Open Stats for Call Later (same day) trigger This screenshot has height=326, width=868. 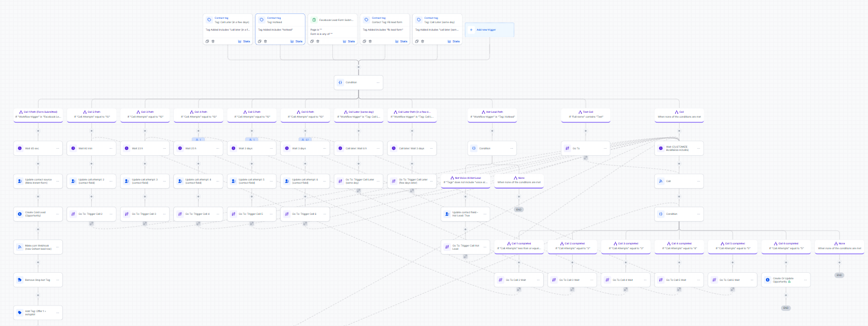[x=454, y=41]
